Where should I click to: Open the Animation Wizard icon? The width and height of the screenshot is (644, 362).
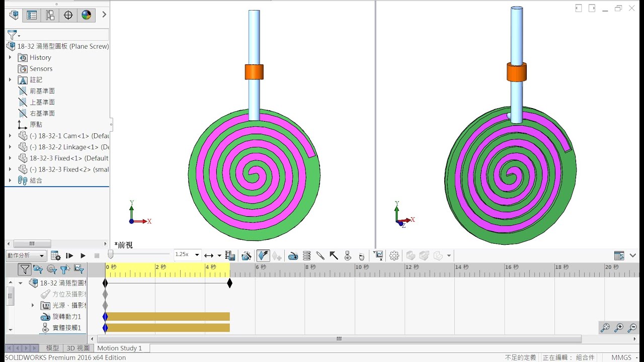247,255
